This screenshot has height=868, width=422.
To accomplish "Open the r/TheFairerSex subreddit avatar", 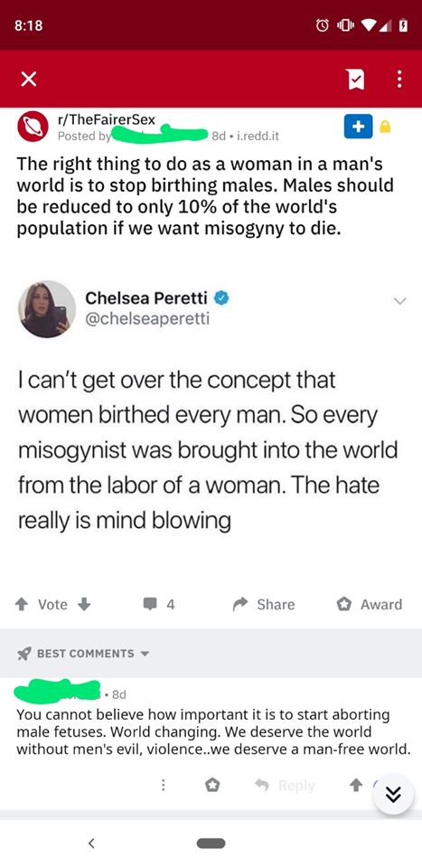I will 33,127.
